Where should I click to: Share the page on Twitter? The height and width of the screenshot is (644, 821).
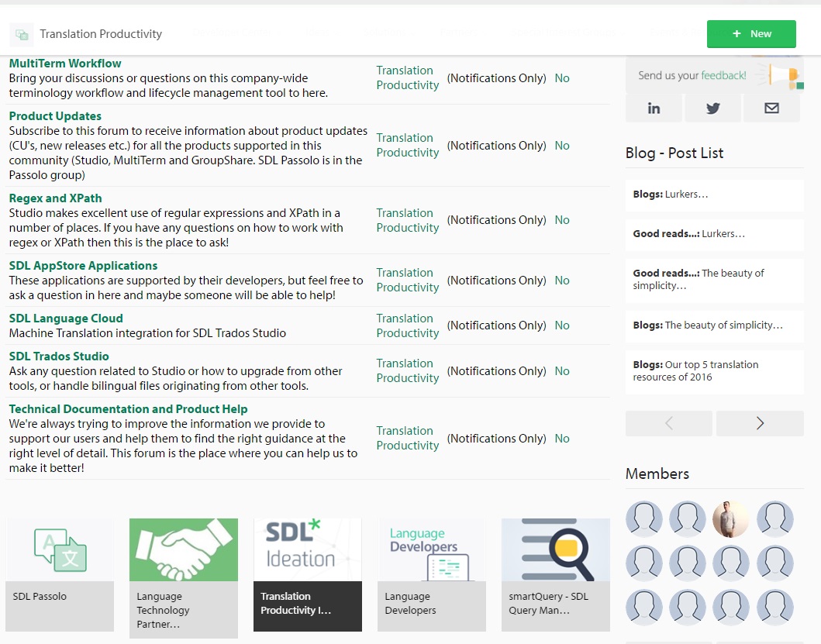(712, 108)
